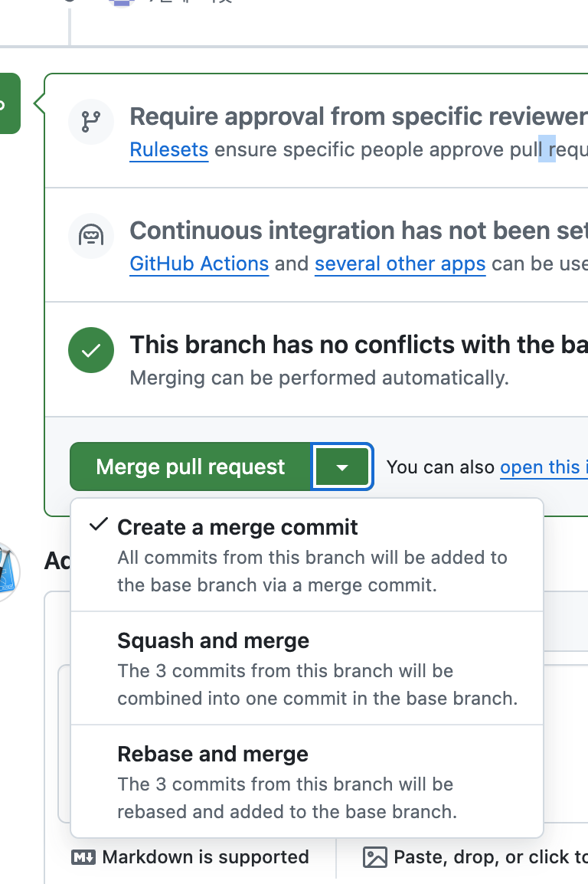The height and width of the screenshot is (884, 588).
Task: Click the Merge pull request button
Action: click(191, 467)
